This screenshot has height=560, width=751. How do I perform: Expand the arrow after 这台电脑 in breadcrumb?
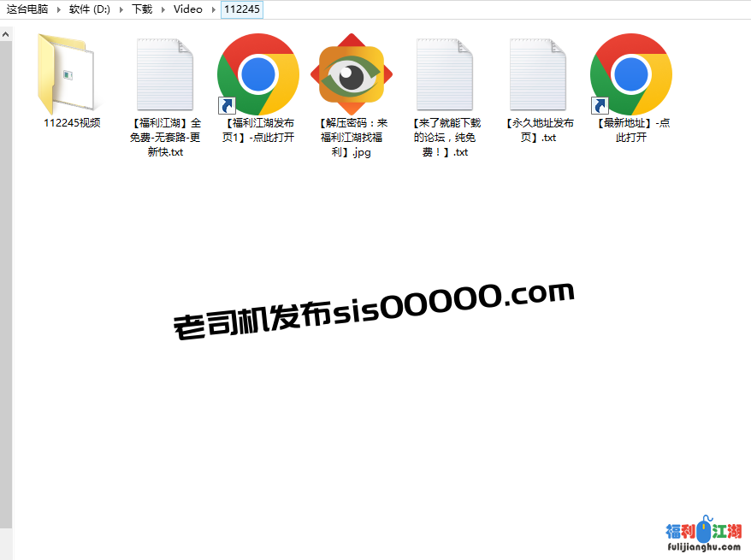pyautogui.click(x=58, y=9)
